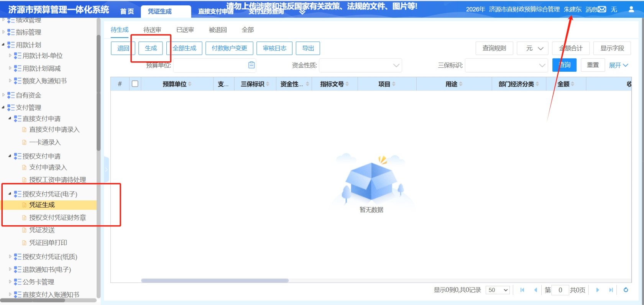The height and width of the screenshot is (305, 644).
Task: Sort by the 预算单位 column sort icon
Action: click(190, 84)
